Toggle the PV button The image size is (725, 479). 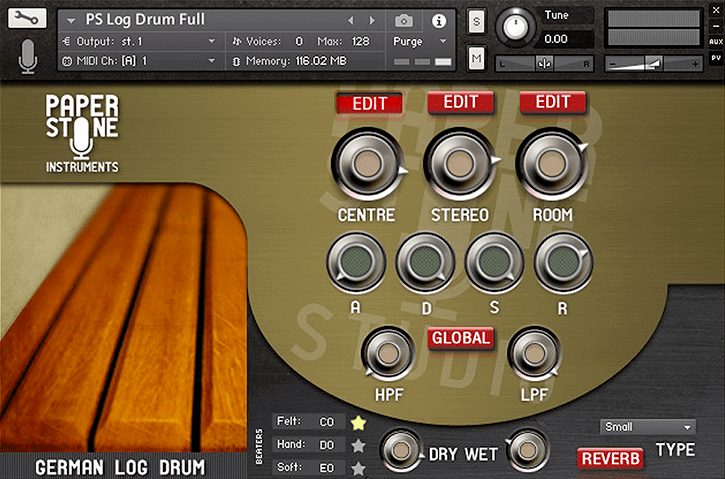716,58
